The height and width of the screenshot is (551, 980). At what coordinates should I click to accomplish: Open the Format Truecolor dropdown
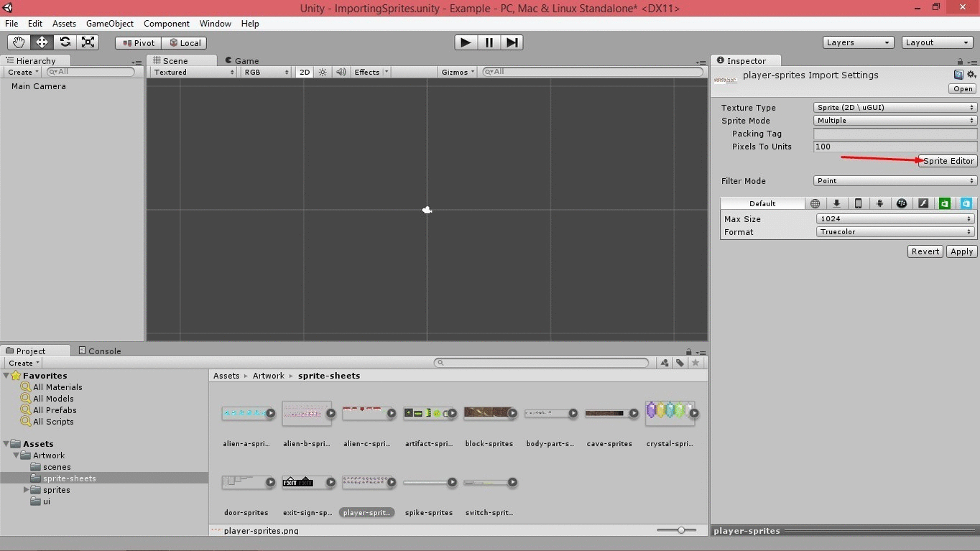pyautogui.click(x=895, y=232)
